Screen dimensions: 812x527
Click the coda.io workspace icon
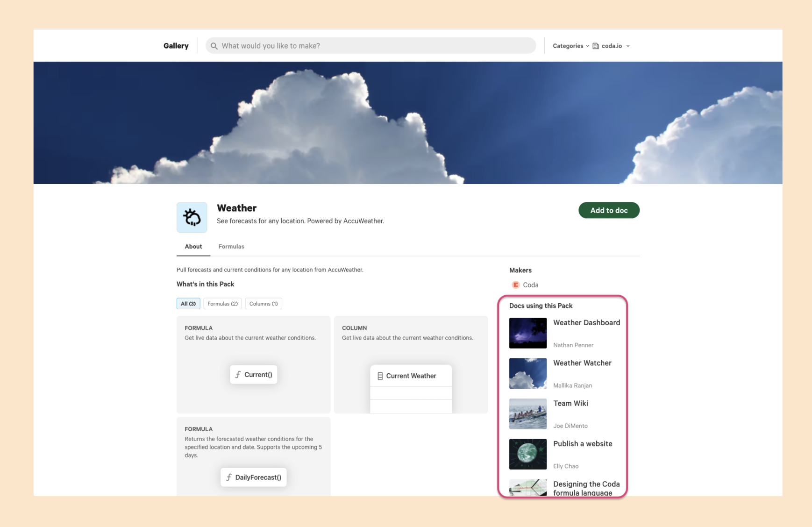pos(596,46)
